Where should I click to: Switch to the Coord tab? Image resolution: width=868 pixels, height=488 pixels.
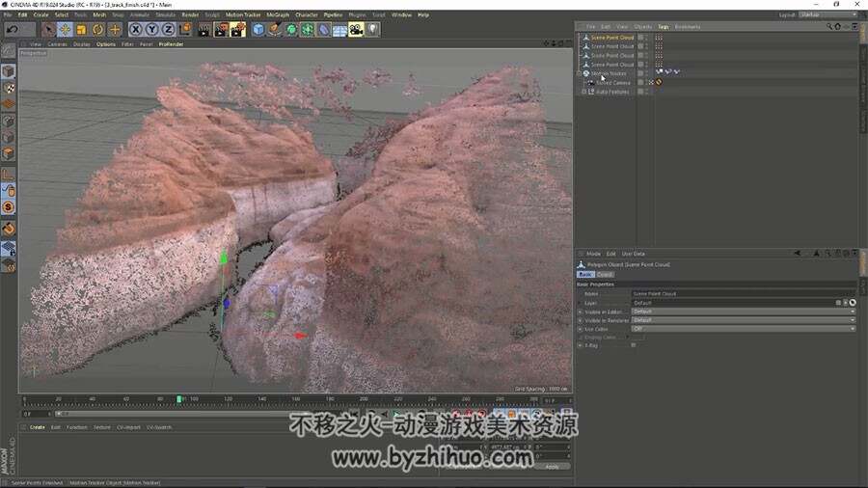tap(605, 275)
